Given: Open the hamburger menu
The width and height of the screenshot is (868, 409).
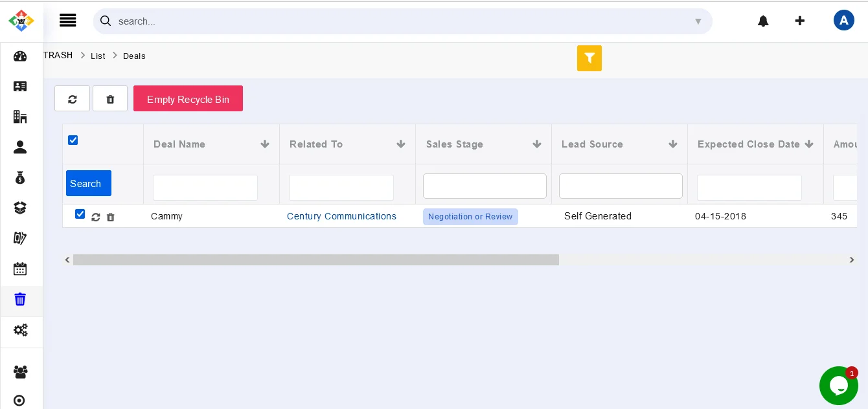Looking at the screenshot, I should tap(67, 21).
